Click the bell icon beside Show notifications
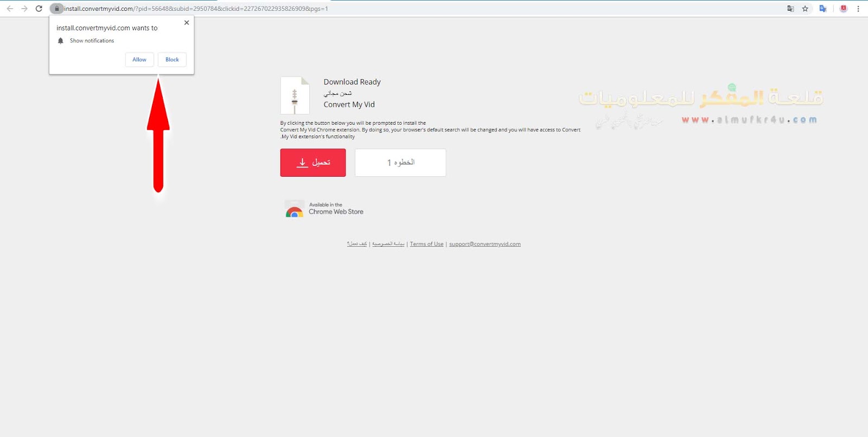Screen dimensions: 868x437 [61, 41]
